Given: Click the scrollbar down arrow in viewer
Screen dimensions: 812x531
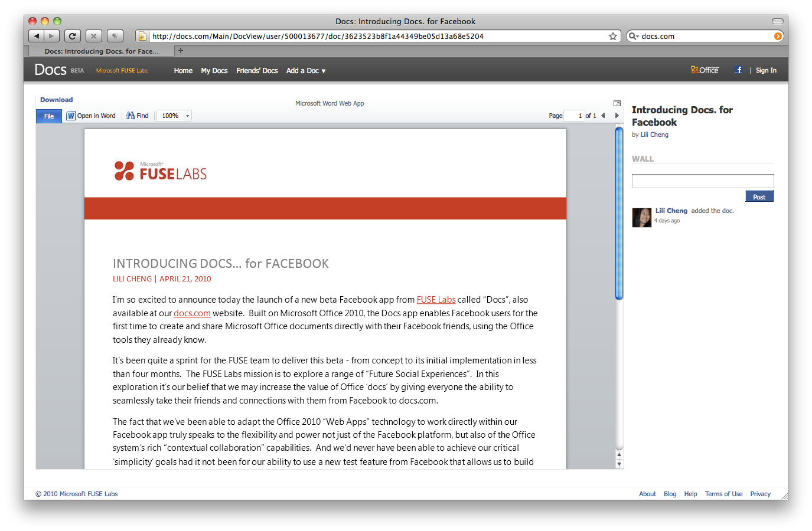Looking at the screenshot, I should [619, 464].
